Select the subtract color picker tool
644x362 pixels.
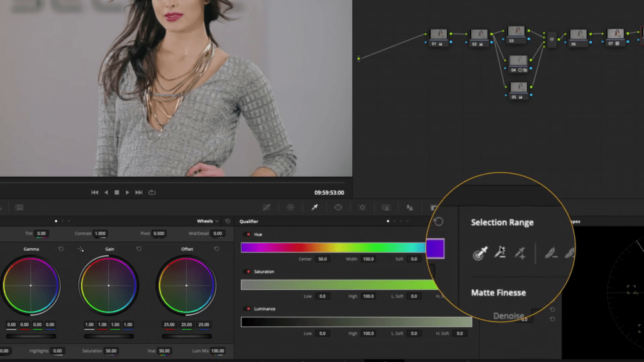[x=500, y=253]
